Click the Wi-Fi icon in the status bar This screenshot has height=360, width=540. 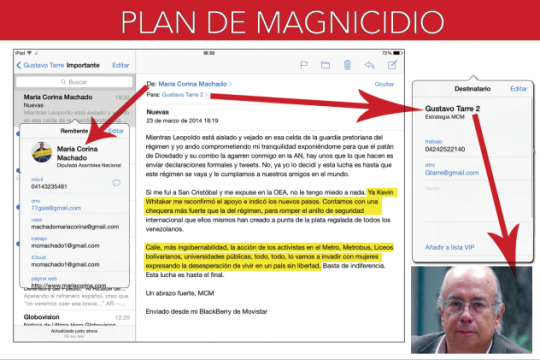30,53
